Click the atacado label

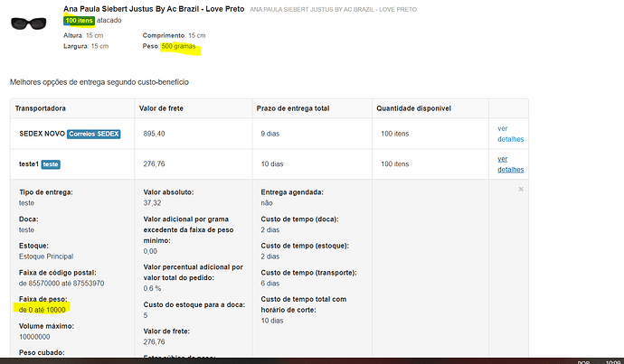click(x=109, y=20)
